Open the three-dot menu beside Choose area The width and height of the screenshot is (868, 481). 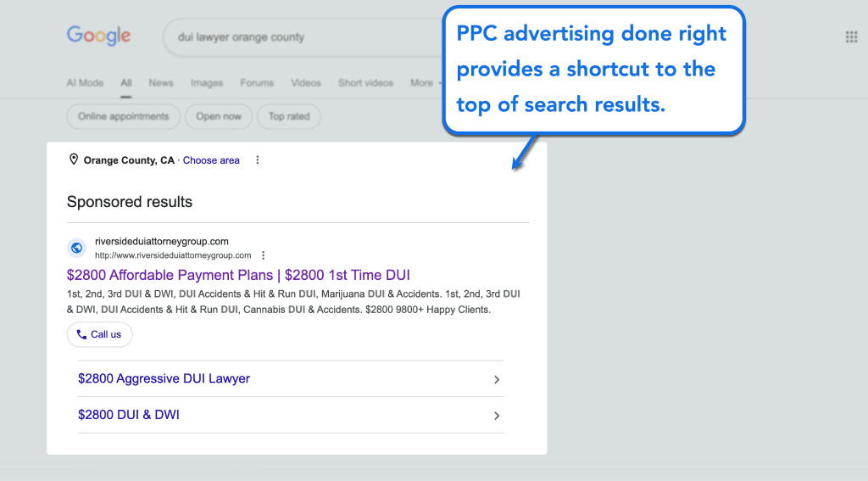258,160
